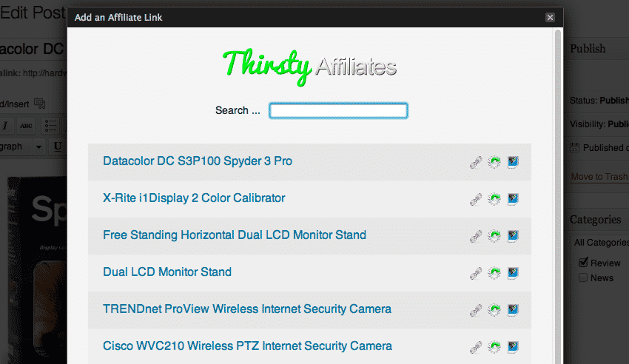
Task: Uncheck the Review category checkbox
Action: [583, 262]
